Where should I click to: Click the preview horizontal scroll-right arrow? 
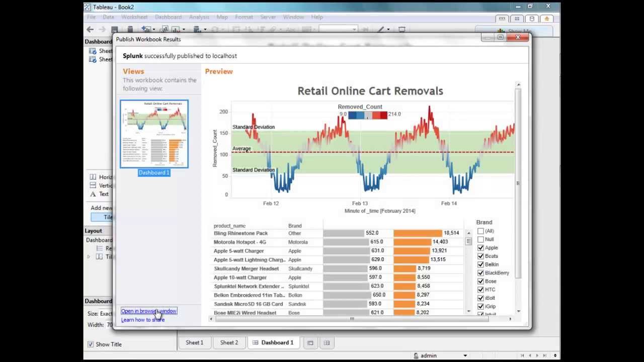[510, 319]
